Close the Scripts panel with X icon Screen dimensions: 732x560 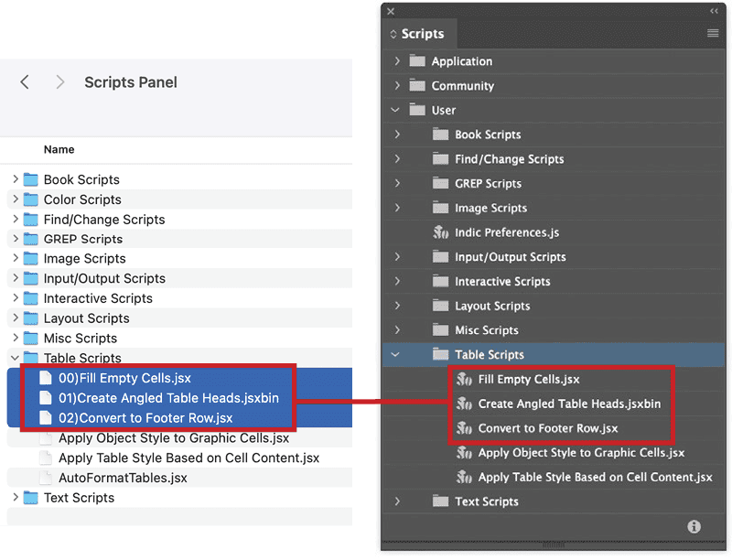click(x=391, y=11)
